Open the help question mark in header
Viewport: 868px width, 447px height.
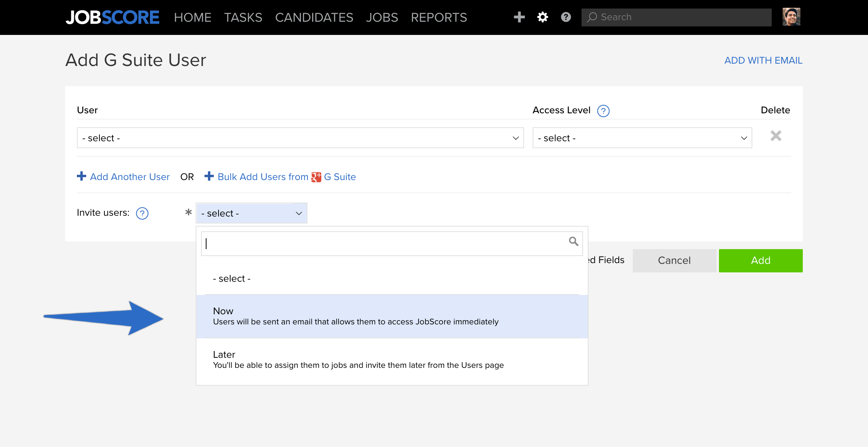tap(566, 17)
